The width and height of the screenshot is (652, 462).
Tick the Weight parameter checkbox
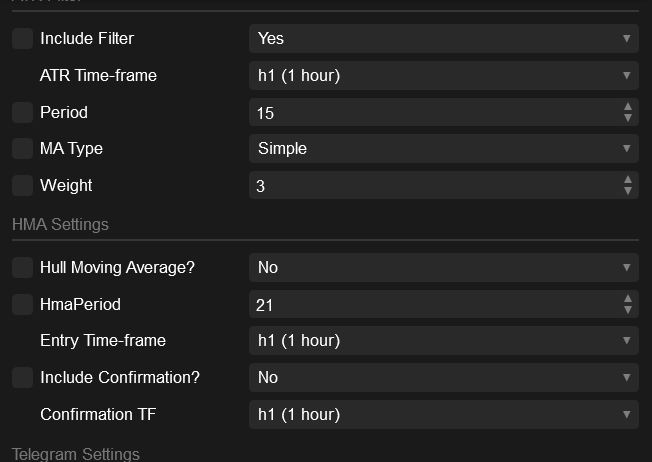(22, 185)
